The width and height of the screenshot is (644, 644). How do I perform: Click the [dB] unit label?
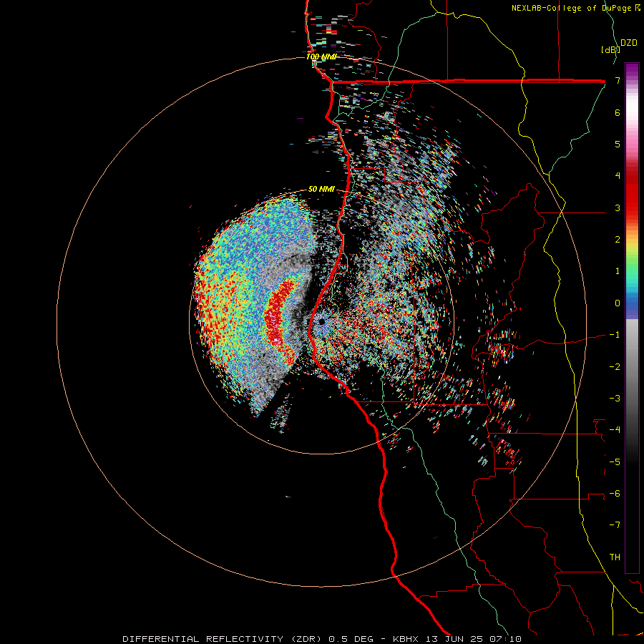pos(611,49)
